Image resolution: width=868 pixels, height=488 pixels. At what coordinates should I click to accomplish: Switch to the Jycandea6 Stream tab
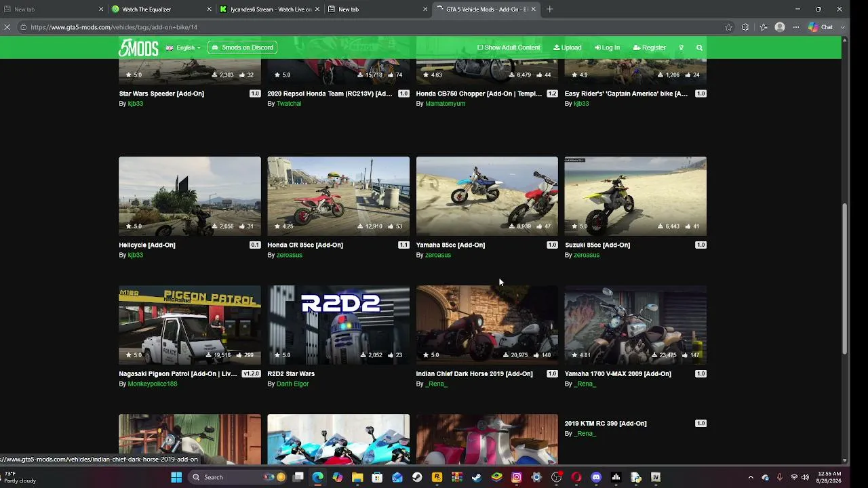269,9
